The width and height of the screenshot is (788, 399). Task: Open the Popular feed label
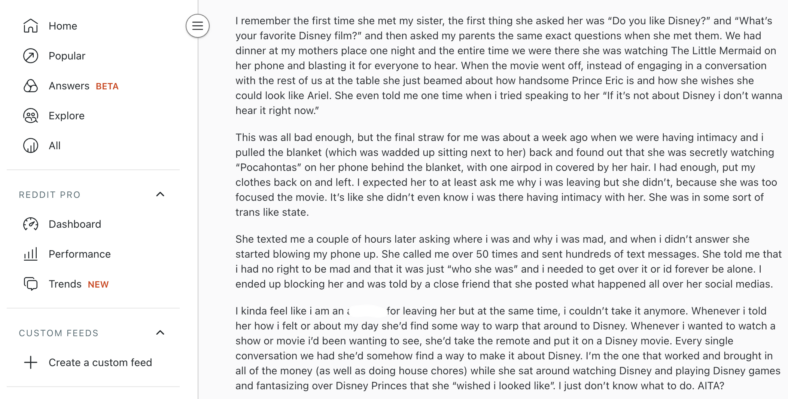pos(67,56)
